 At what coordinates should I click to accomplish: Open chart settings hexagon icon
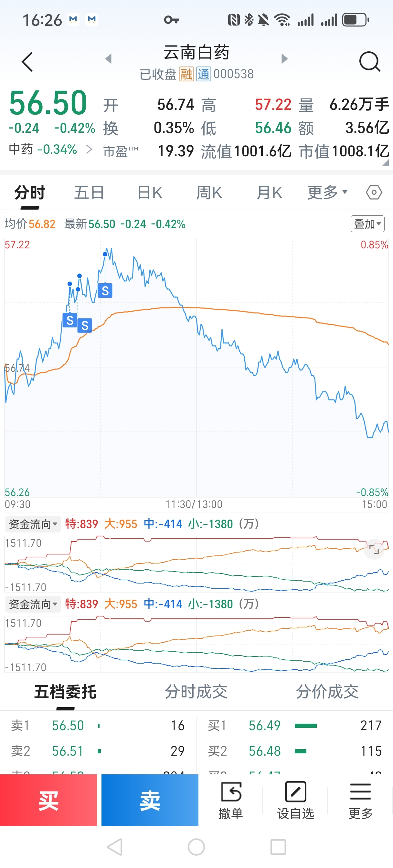pos(374,192)
